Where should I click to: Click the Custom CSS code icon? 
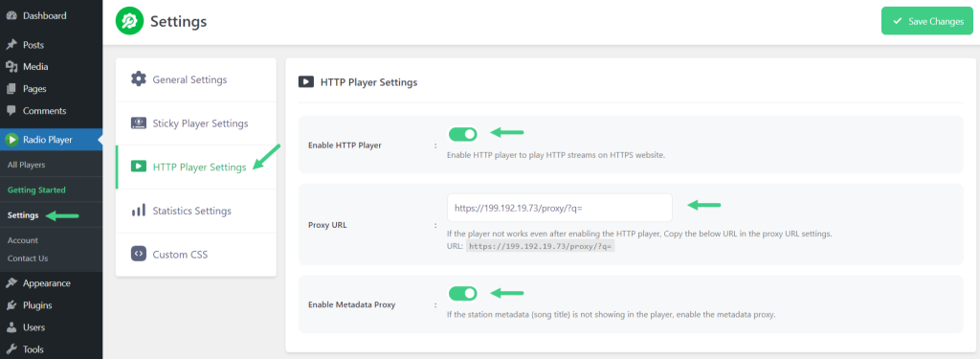[138, 254]
